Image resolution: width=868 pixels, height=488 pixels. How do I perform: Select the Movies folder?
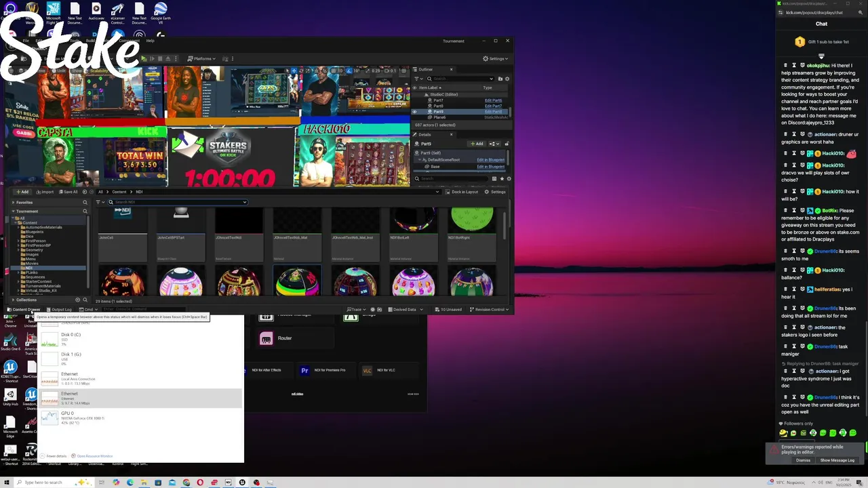click(x=31, y=263)
